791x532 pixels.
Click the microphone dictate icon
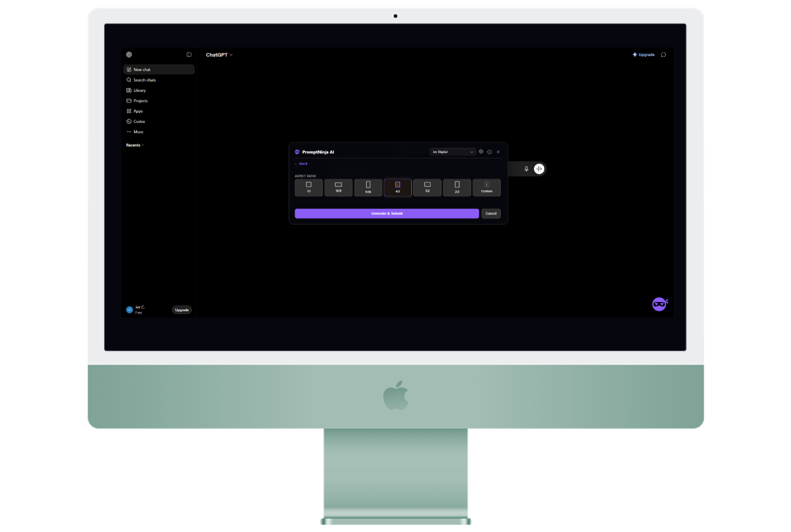coord(527,169)
